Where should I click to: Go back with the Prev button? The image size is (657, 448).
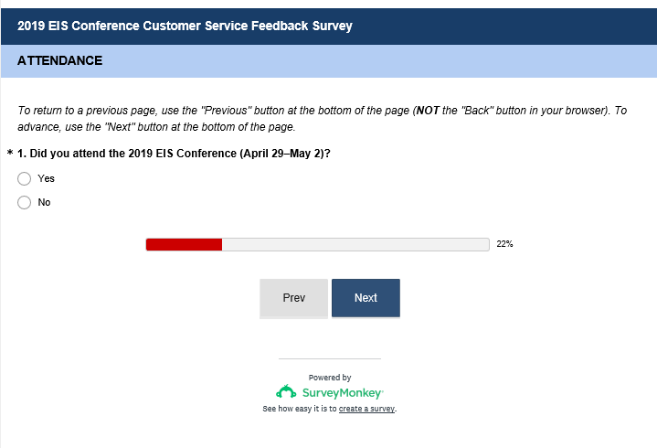tap(294, 298)
